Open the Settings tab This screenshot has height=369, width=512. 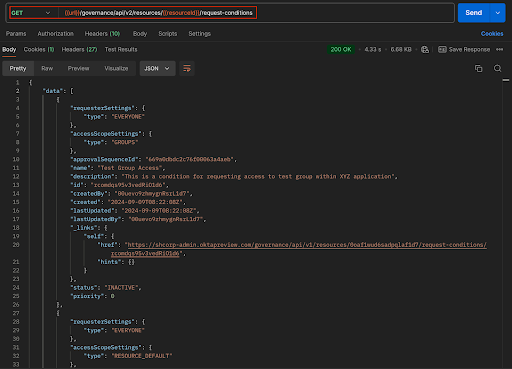click(199, 34)
